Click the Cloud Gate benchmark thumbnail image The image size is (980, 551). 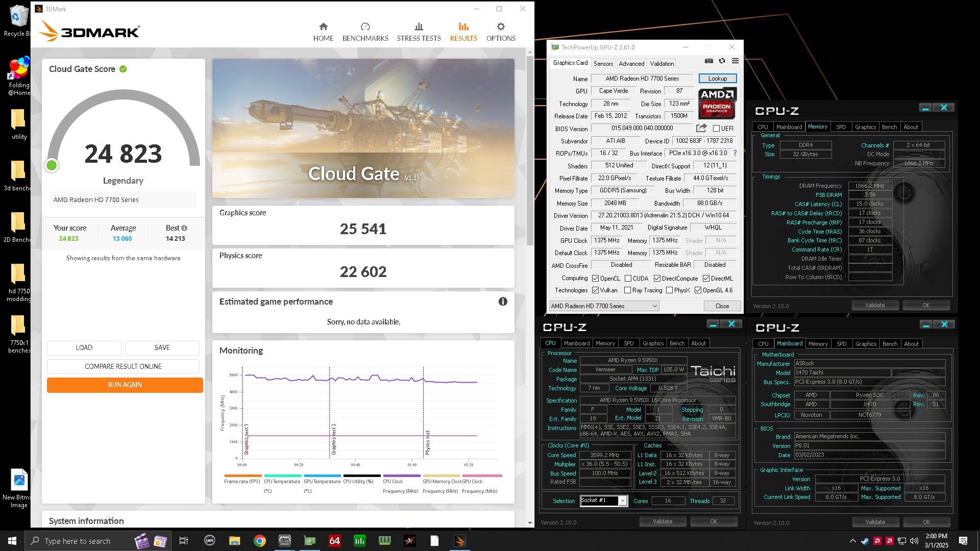coord(363,128)
